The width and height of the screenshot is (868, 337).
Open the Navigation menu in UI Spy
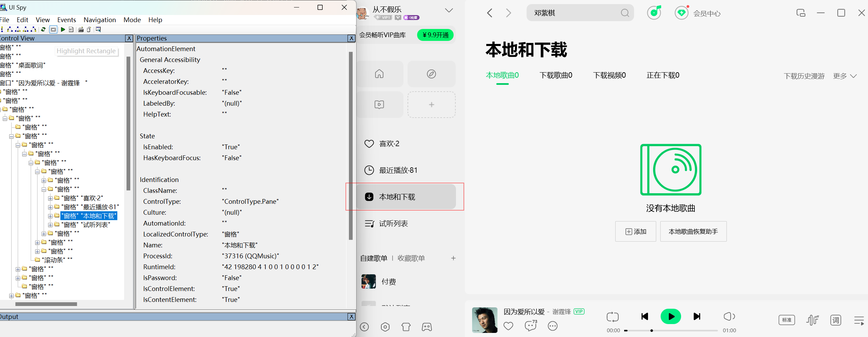click(x=100, y=20)
